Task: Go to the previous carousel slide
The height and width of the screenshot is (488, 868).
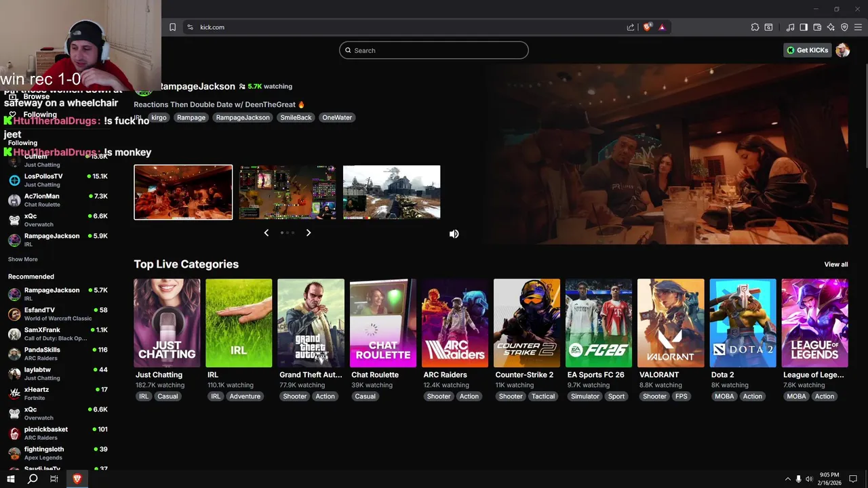Action: point(266,232)
